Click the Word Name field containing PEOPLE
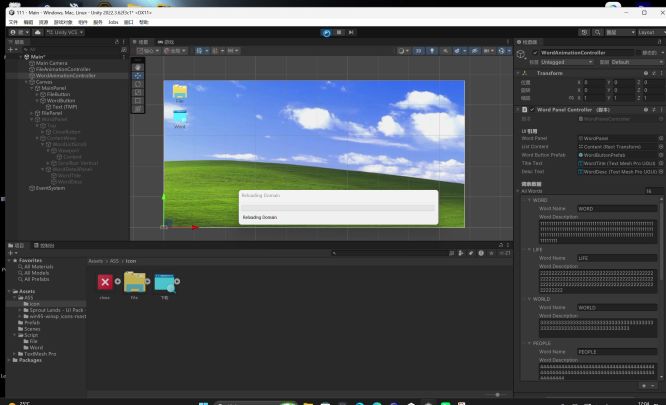This screenshot has width=666, height=405. pos(617,352)
